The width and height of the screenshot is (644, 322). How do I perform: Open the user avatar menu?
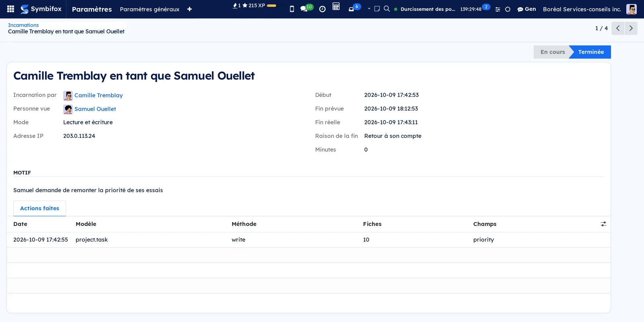click(x=631, y=9)
